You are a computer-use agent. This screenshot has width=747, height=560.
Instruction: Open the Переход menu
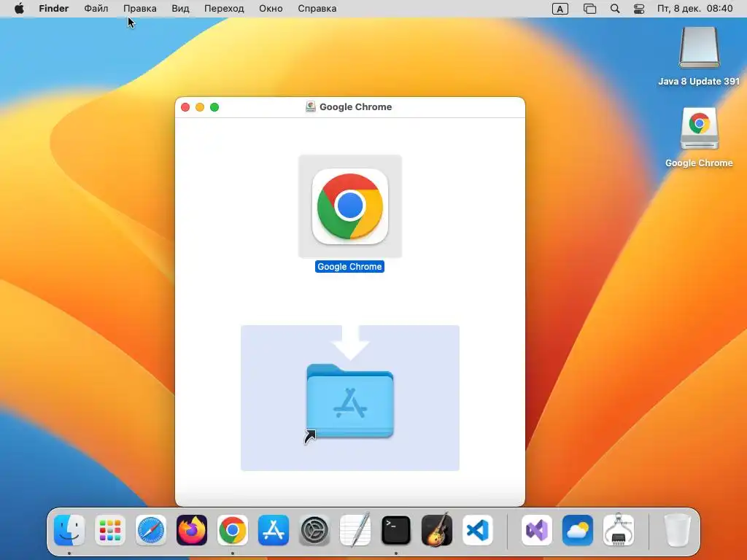pos(224,9)
